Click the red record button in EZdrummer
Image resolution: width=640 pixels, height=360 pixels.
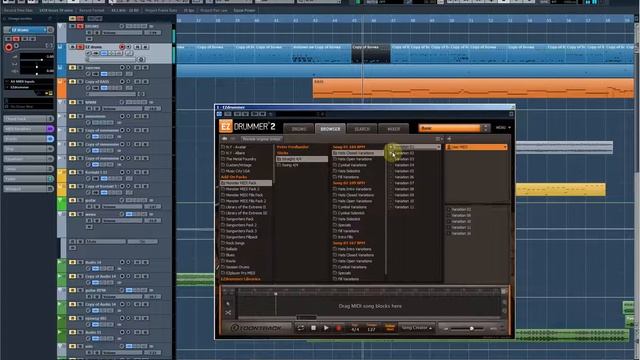[338, 328]
